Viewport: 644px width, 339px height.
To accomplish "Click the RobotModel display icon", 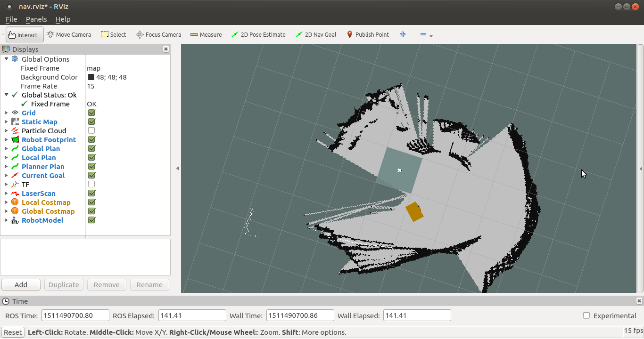I will click(15, 220).
